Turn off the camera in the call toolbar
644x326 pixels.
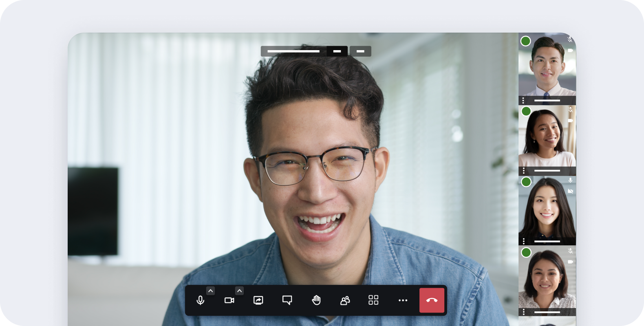[229, 300]
